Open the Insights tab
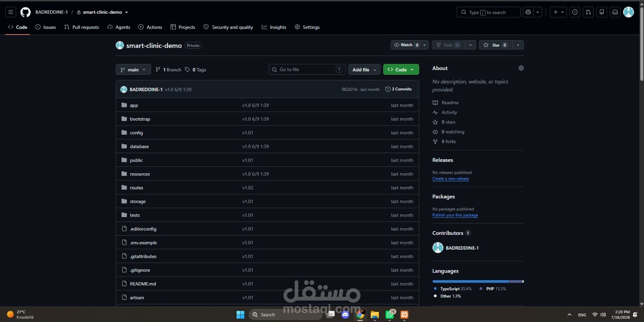Image resolution: width=644 pixels, height=322 pixels. pos(274,27)
